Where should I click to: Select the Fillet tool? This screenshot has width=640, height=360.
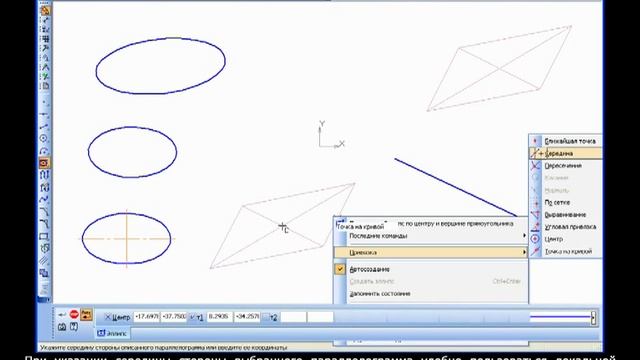point(45,224)
